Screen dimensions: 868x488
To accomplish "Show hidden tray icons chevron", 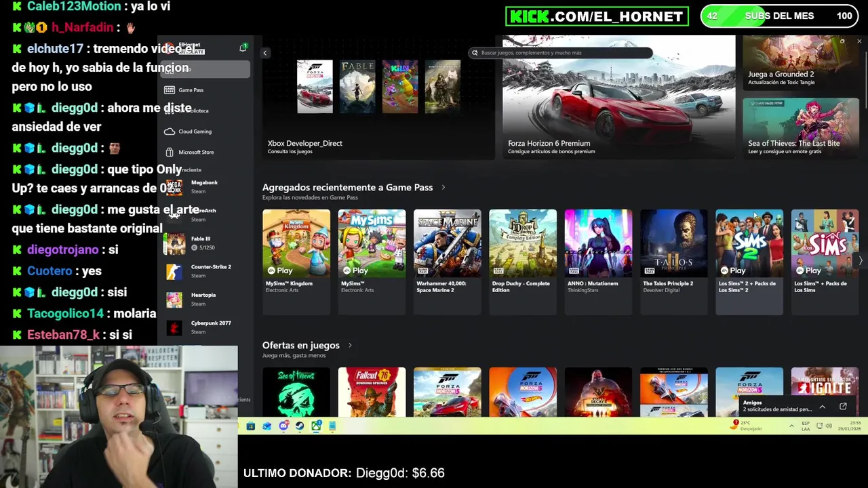I will coord(791,426).
